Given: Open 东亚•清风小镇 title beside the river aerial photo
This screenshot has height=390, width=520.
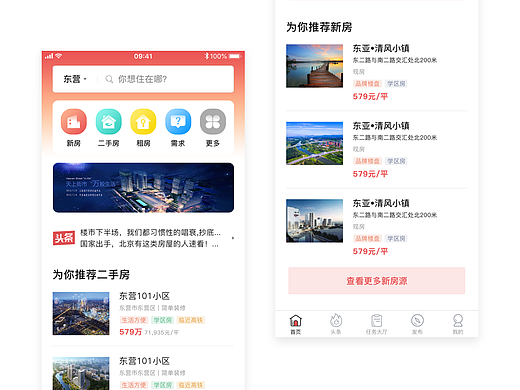Looking at the screenshot, I should (381, 126).
